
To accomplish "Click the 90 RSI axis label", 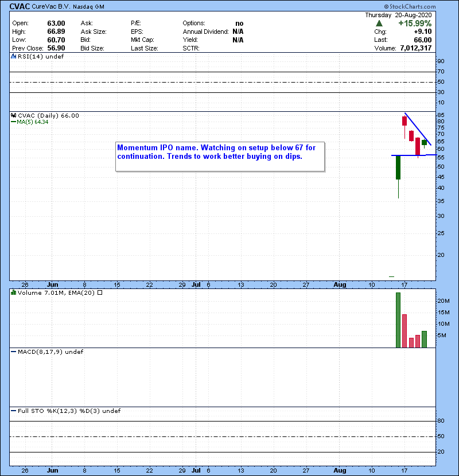I will (x=441, y=61).
